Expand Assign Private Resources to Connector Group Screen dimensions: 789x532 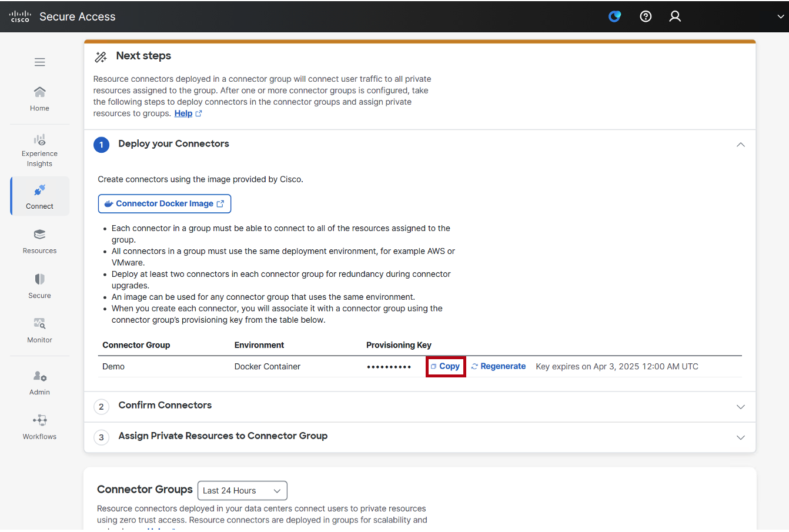click(x=741, y=437)
